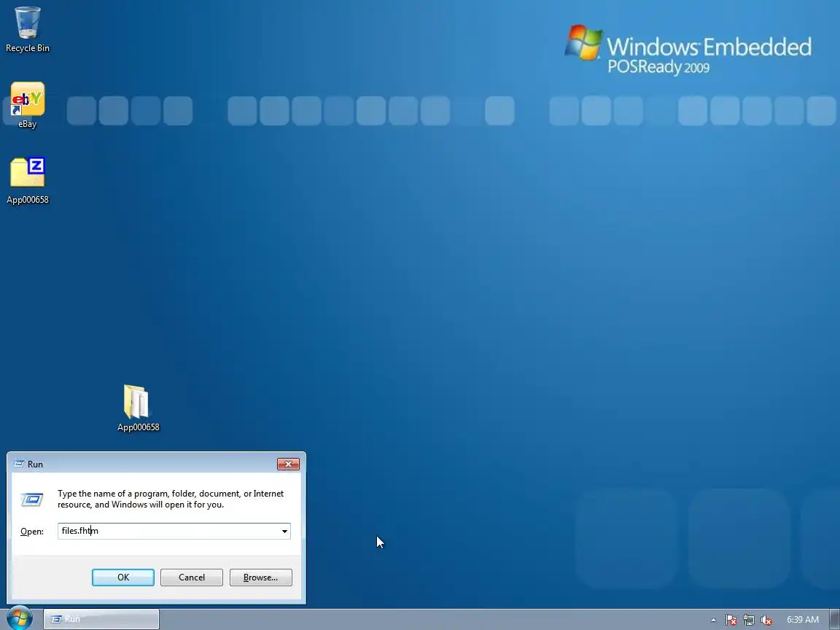
Task: Close the Run dialog window
Action: pyautogui.click(x=288, y=464)
